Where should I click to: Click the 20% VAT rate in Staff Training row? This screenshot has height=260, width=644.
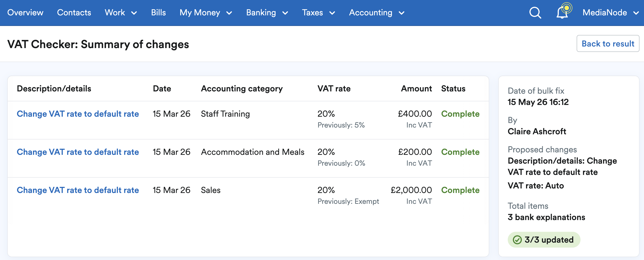(x=326, y=114)
